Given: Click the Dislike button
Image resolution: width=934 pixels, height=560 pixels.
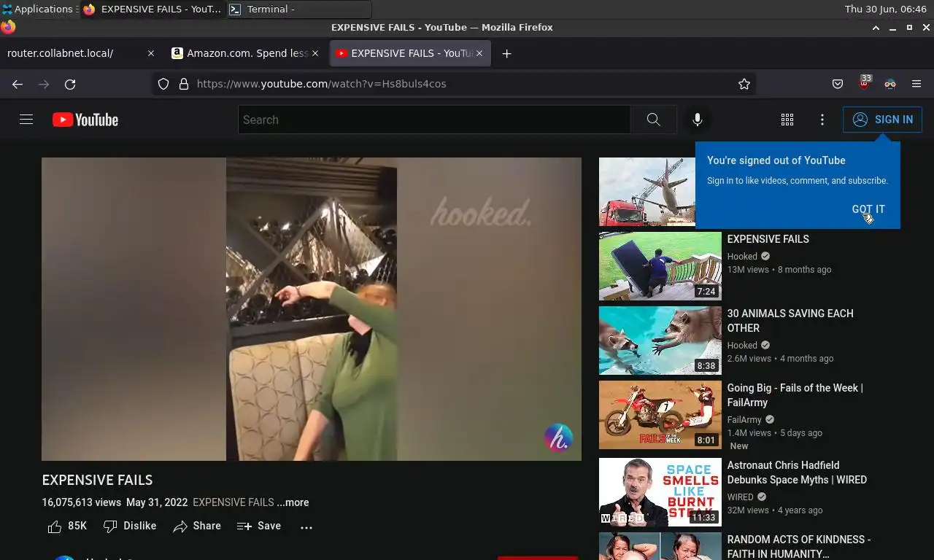Looking at the screenshot, I should coord(130,526).
